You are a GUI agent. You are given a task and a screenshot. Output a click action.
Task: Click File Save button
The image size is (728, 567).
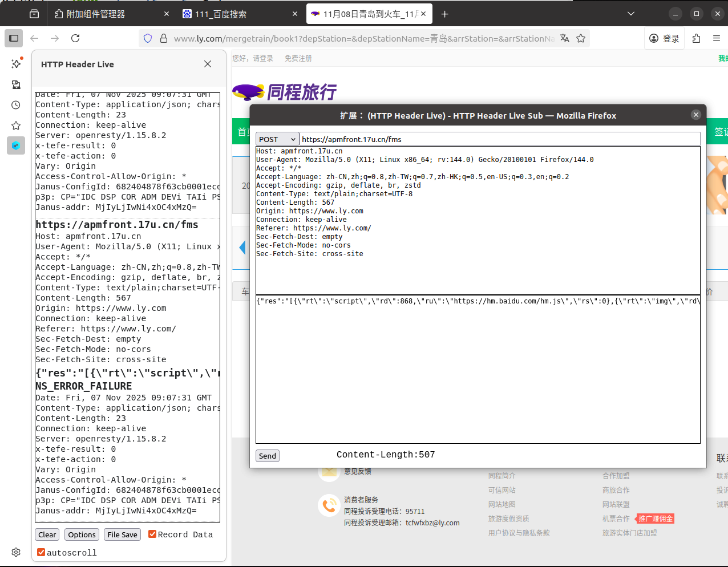pyautogui.click(x=123, y=534)
